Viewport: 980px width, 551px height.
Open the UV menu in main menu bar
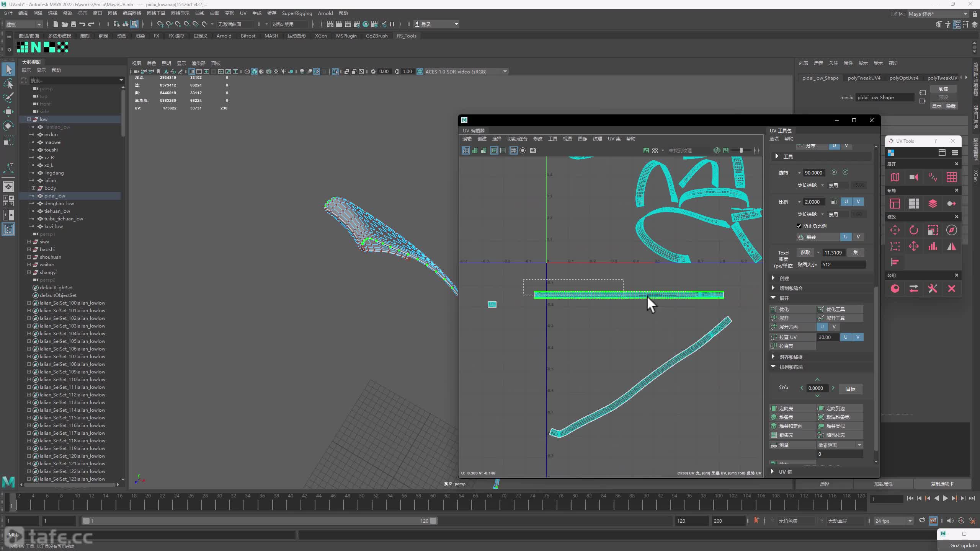coord(243,13)
